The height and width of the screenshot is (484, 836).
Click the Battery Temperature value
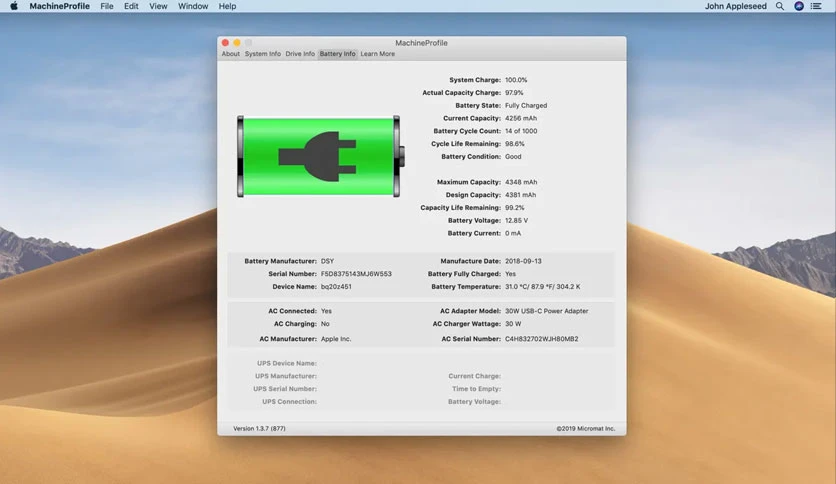(x=543, y=287)
